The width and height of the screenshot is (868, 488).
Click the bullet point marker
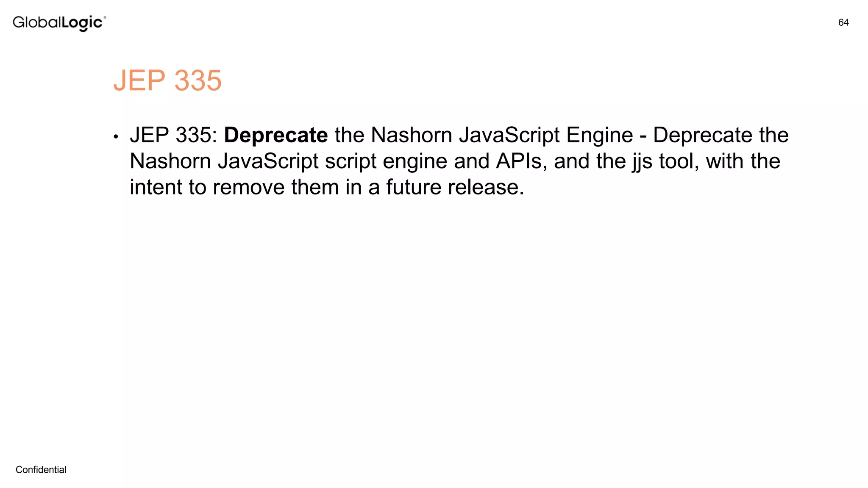coord(116,137)
